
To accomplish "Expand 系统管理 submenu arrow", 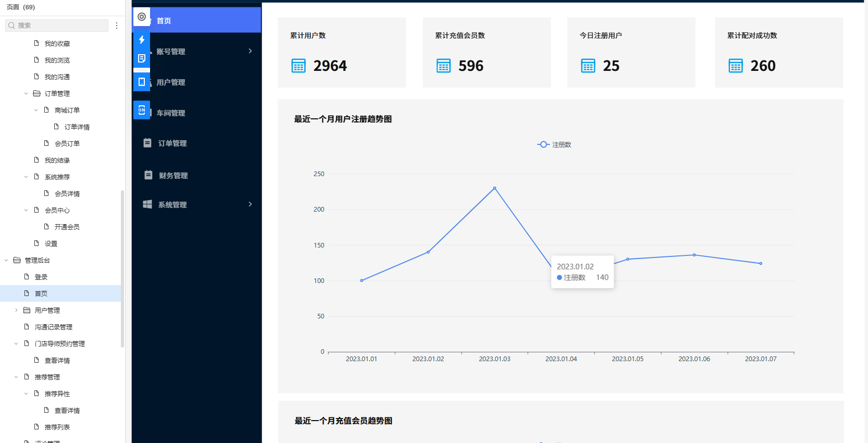I will [x=250, y=204].
